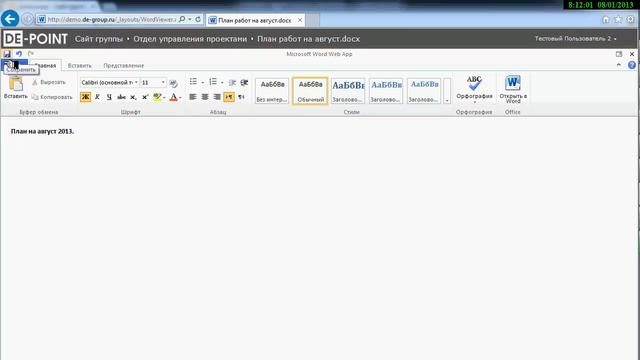Apply the Без интер... style
Image resolution: width=640 pixels, height=360 pixels.
click(x=272, y=91)
